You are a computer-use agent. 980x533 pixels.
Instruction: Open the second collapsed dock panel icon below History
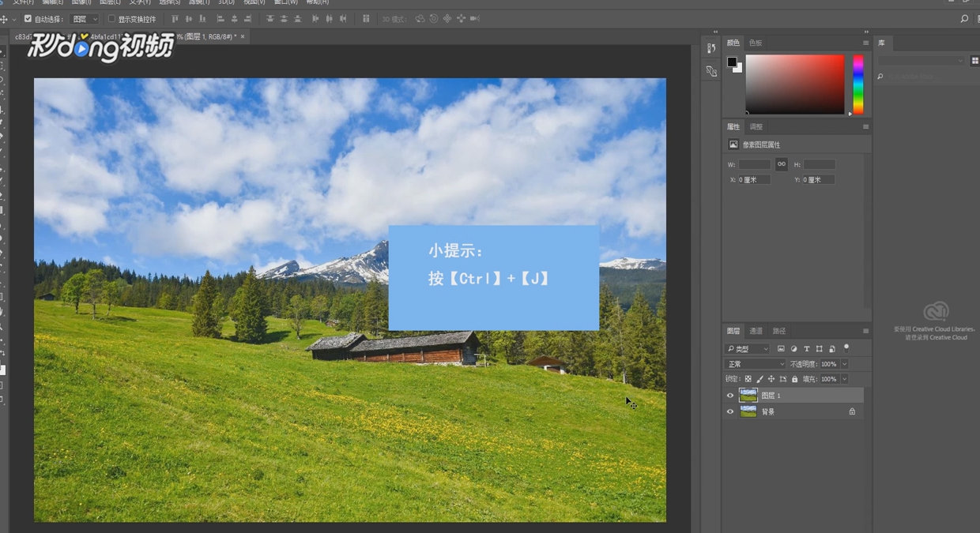[711, 71]
